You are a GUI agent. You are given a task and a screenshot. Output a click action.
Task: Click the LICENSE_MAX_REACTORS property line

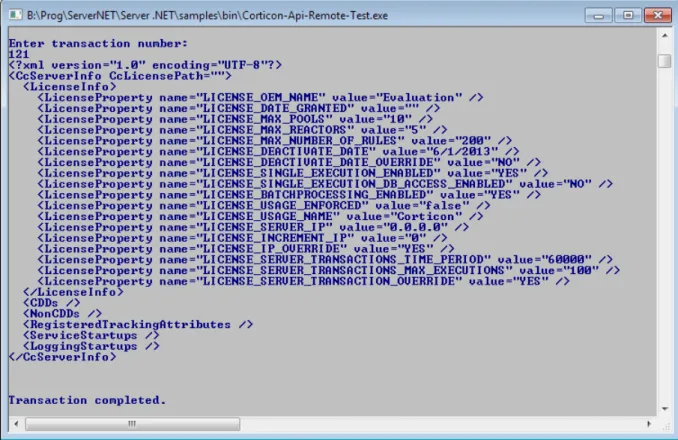click(x=242, y=130)
